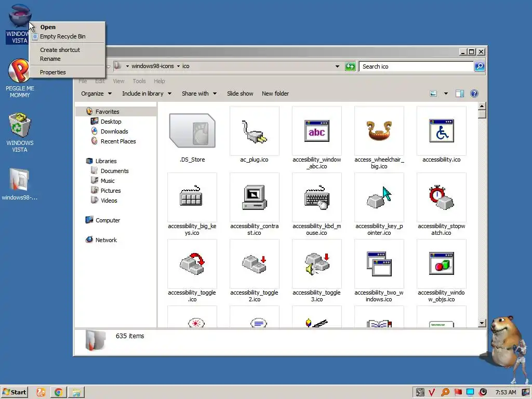The height and width of the screenshot is (399, 532).
Task: Expand the Organize dropdown
Action: point(96,94)
